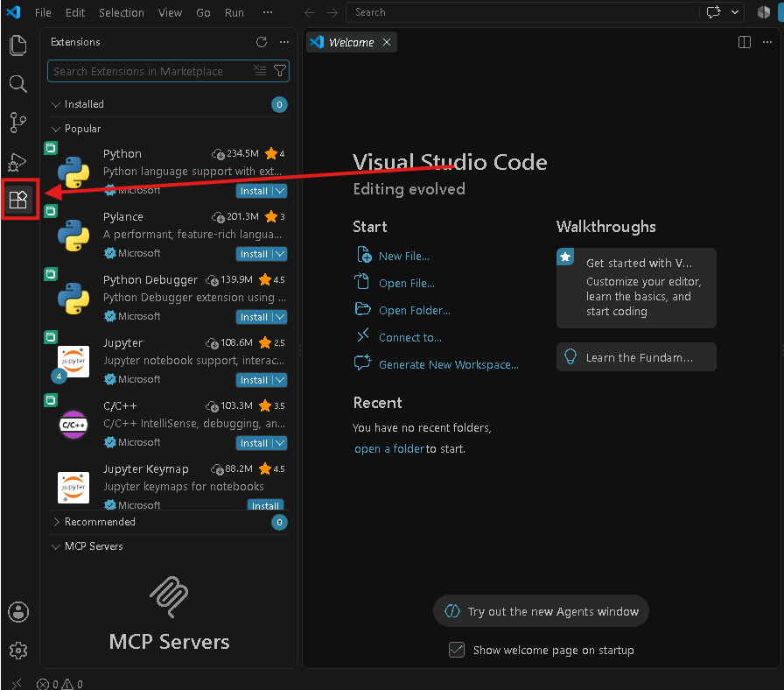The image size is (784, 690).
Task: Click the Open Folder... link
Action: click(415, 310)
